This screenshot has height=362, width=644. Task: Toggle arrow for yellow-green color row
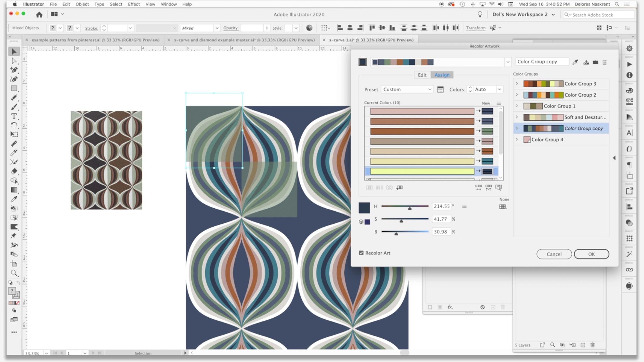tap(478, 171)
